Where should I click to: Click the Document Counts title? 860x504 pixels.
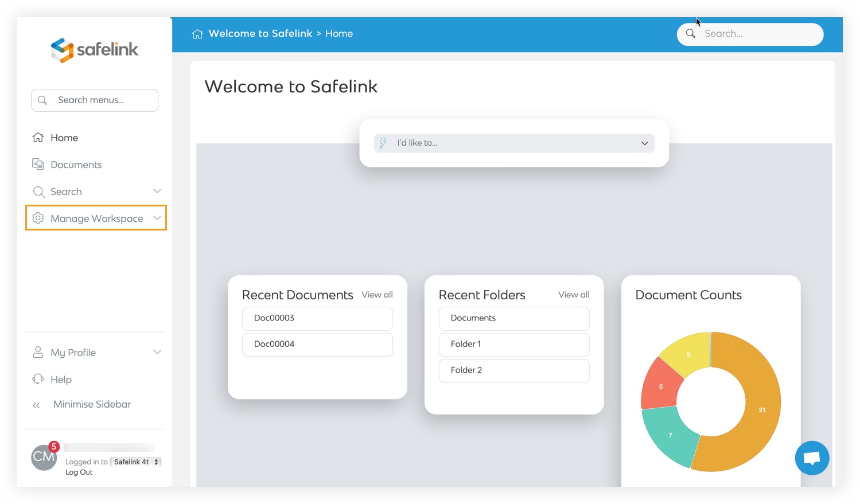688,295
